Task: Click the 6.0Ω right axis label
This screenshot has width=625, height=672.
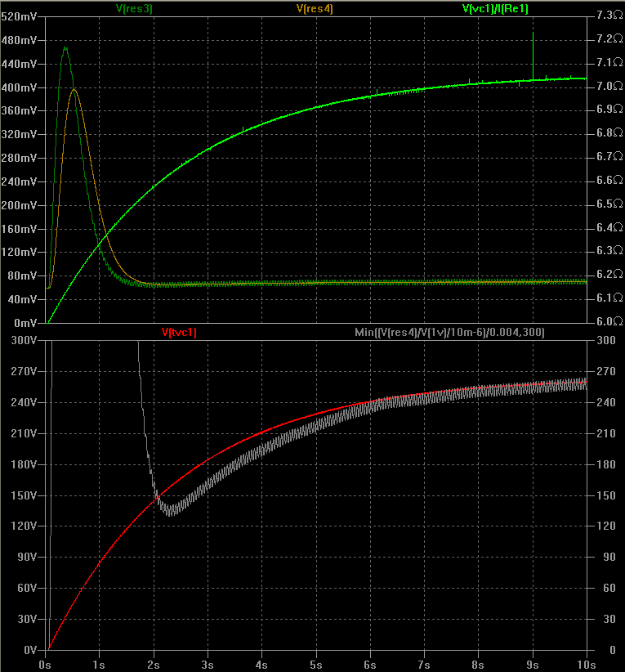Action: [x=609, y=321]
